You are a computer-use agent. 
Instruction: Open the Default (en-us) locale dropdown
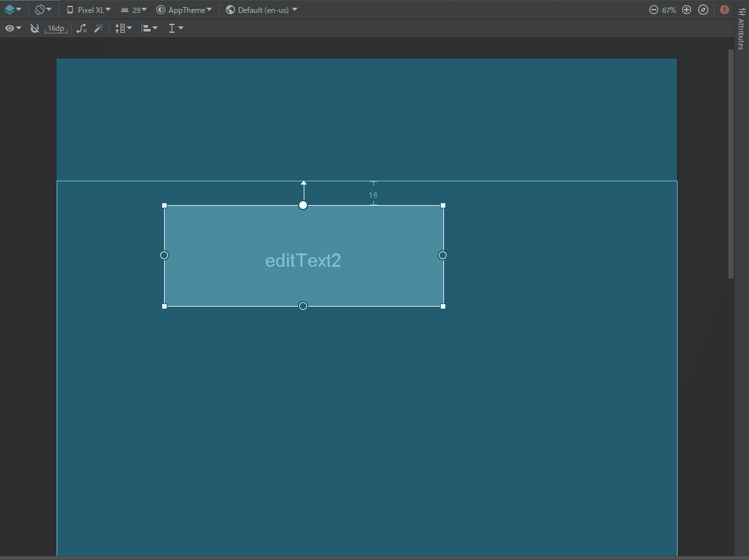261,10
